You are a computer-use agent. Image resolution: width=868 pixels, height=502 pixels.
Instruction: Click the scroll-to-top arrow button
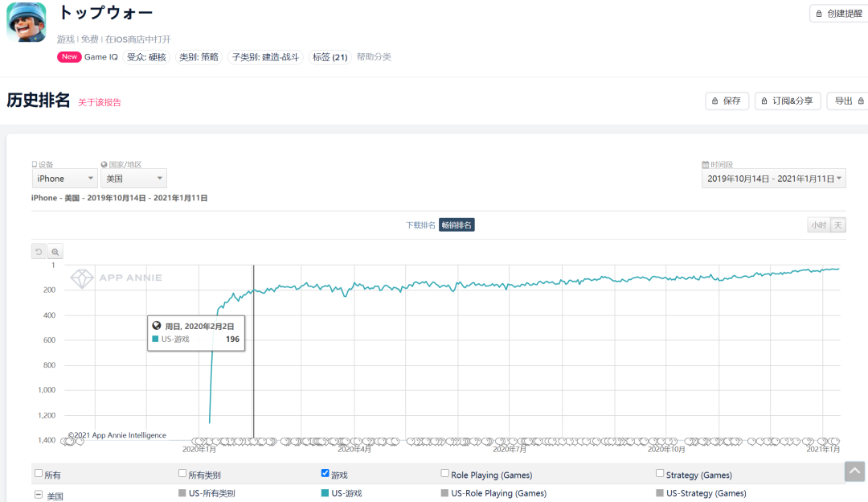(854, 471)
